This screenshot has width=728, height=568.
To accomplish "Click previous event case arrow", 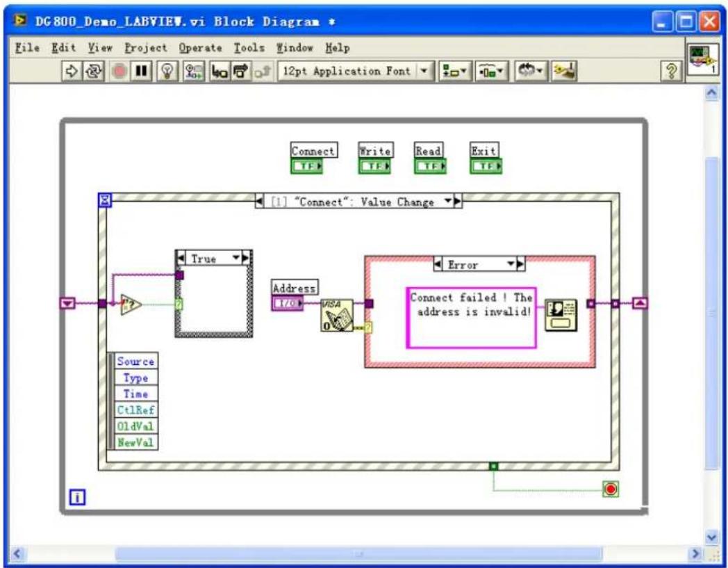I will 260,202.
